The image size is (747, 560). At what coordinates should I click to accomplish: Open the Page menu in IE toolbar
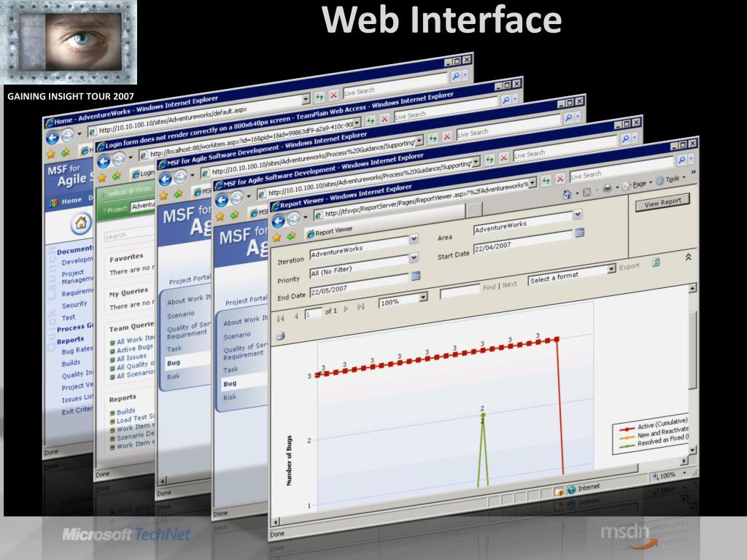click(638, 184)
